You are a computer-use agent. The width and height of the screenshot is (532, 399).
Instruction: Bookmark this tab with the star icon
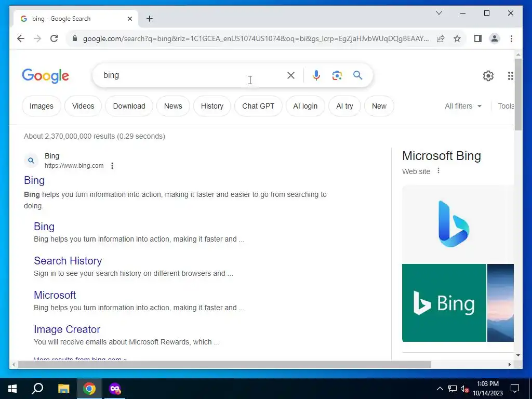(x=457, y=38)
